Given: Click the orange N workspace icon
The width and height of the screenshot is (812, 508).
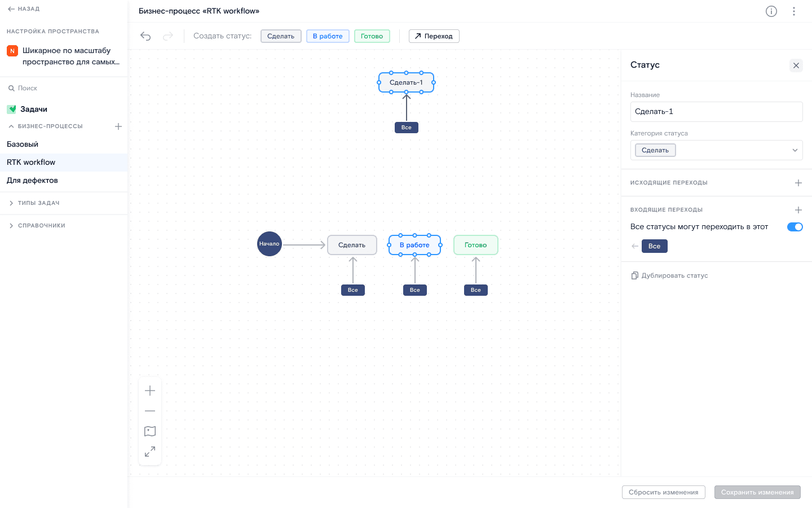Looking at the screenshot, I should [x=12, y=51].
